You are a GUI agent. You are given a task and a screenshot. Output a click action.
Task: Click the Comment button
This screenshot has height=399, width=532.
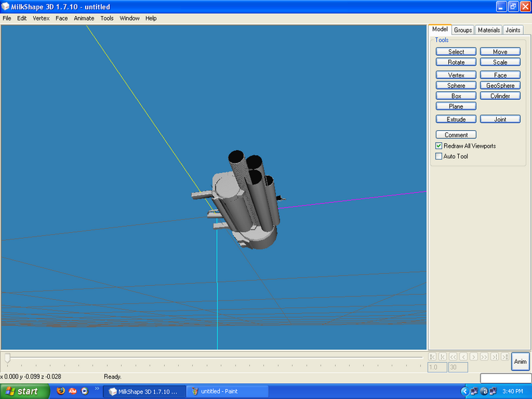coord(456,135)
